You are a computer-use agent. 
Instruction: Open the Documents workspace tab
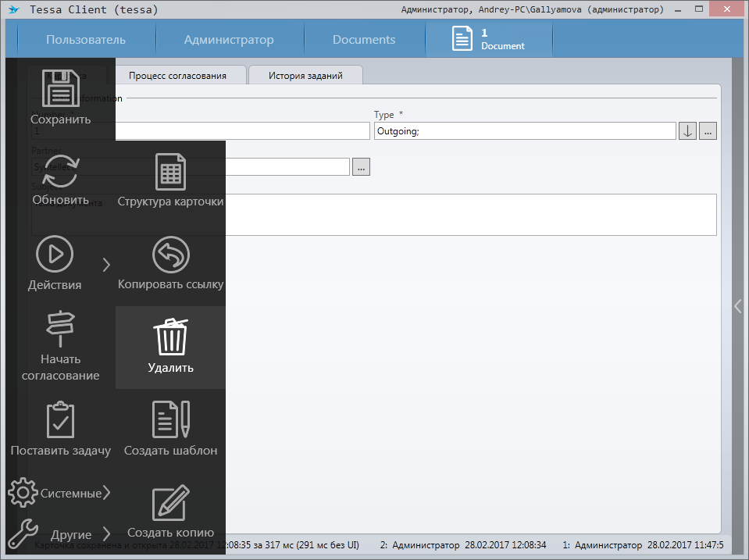pyautogui.click(x=364, y=40)
